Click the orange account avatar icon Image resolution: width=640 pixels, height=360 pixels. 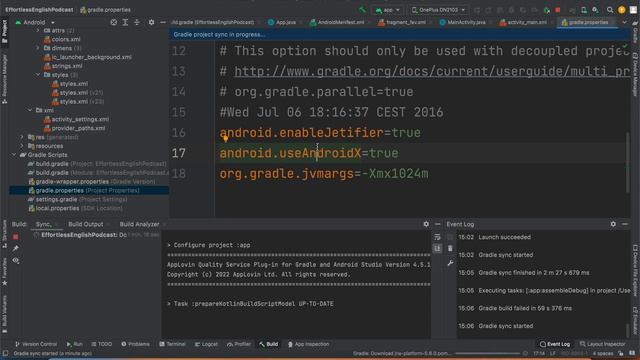[x=622, y=10]
